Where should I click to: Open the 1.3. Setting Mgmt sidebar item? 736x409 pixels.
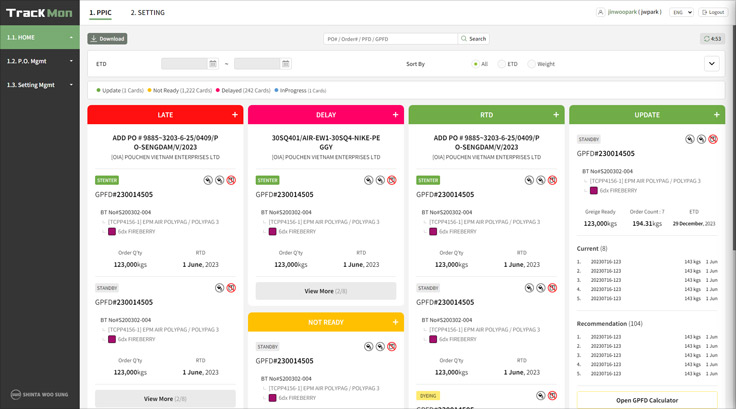point(40,84)
